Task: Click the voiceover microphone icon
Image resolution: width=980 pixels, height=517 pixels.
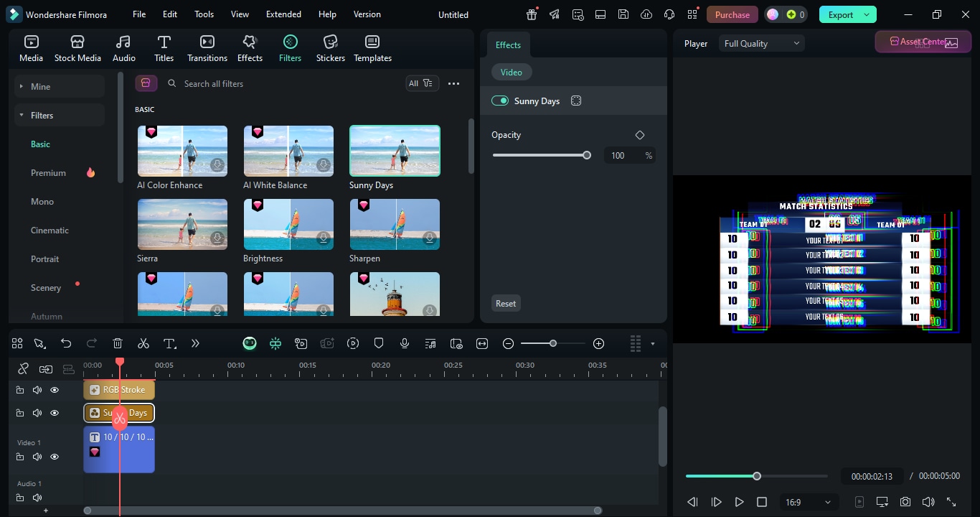Action: point(405,343)
